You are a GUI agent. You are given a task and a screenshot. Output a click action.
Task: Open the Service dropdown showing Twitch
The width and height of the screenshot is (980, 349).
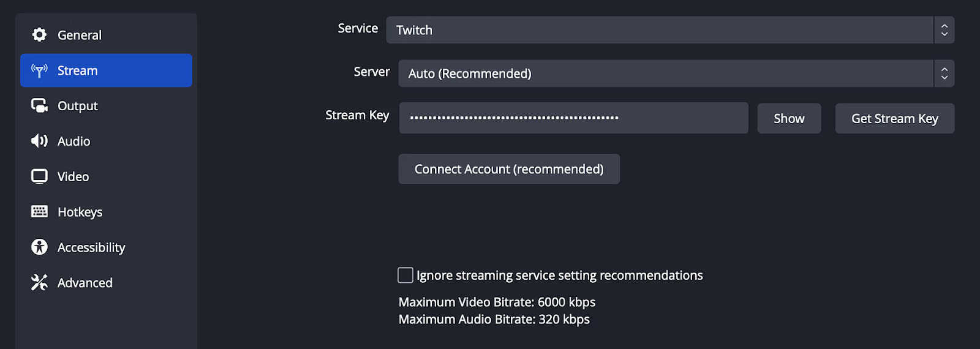[670, 30]
